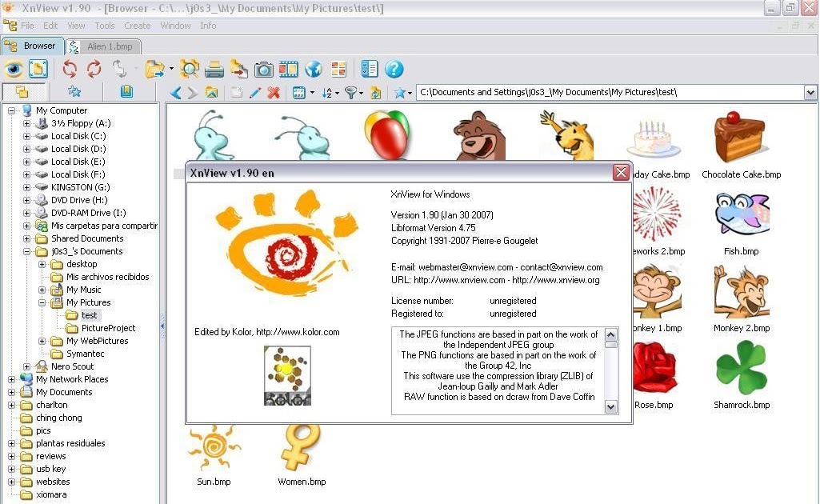Click scroll-down arrow in credits text box
The image size is (820, 504).
[611, 406]
